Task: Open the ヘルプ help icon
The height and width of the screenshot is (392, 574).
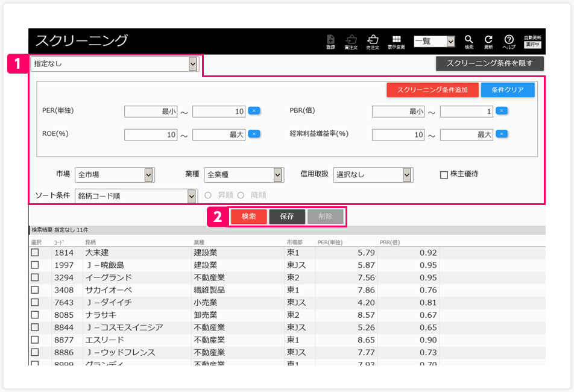Action: 509,42
